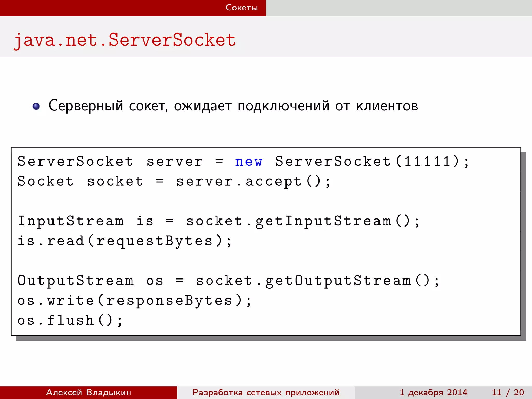Click the 'Сокеты' section header
This screenshot has width=532, height=399.
[x=242, y=8]
